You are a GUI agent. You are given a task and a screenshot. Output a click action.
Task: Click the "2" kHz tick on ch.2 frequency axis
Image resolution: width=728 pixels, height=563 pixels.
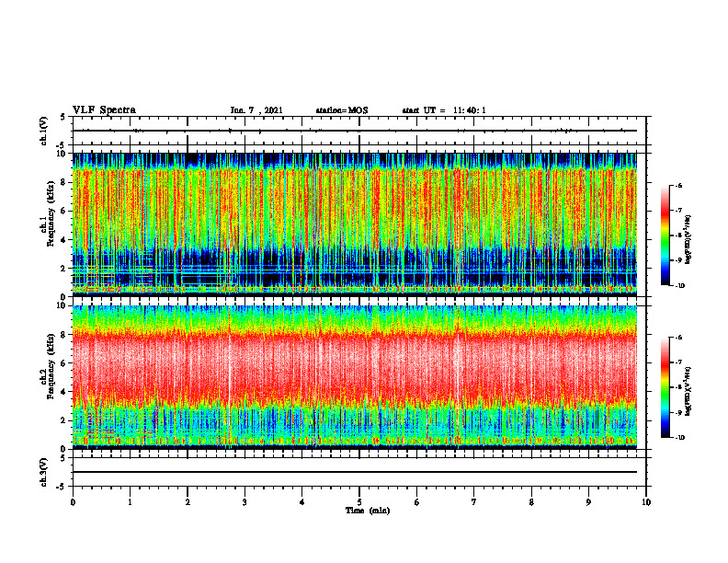[64, 420]
